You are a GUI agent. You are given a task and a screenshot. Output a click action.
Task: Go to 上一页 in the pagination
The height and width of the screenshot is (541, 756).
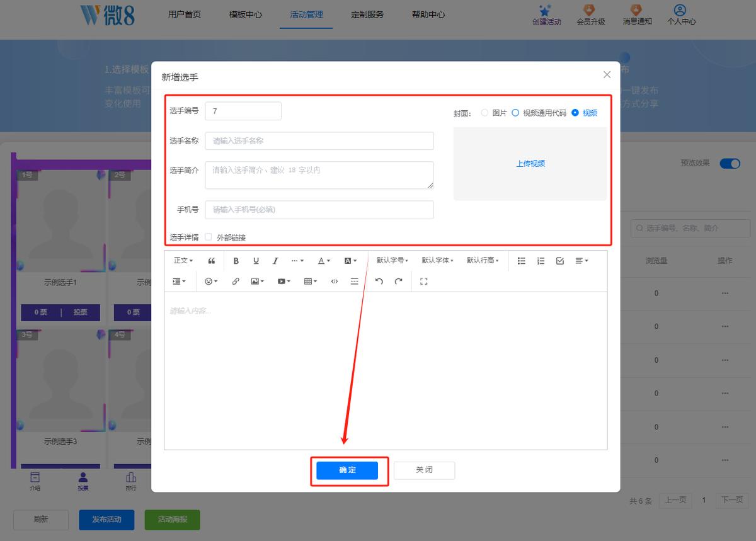click(675, 500)
